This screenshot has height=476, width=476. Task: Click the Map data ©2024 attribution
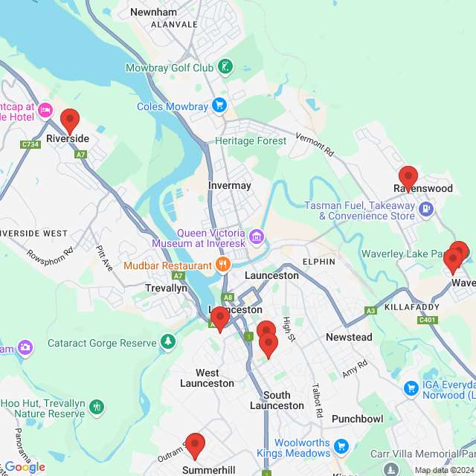445,471
